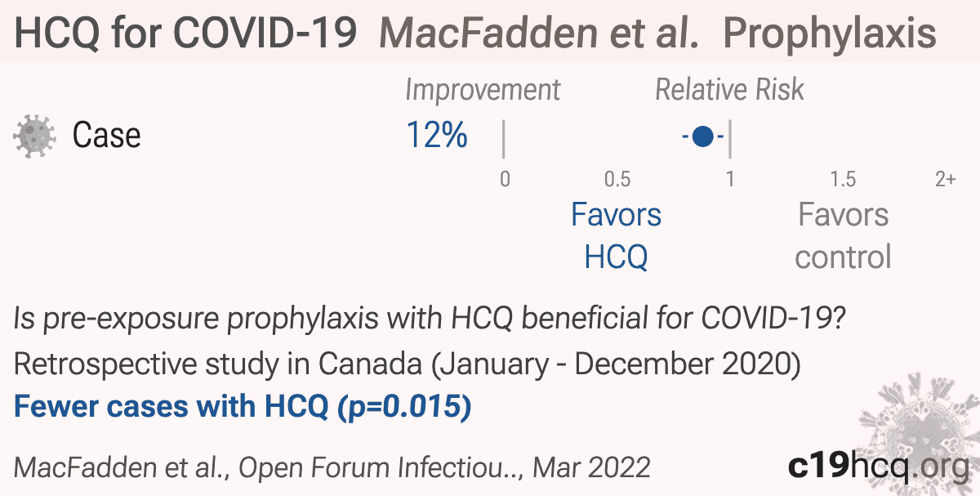Click axis tick label 2+

click(945, 179)
